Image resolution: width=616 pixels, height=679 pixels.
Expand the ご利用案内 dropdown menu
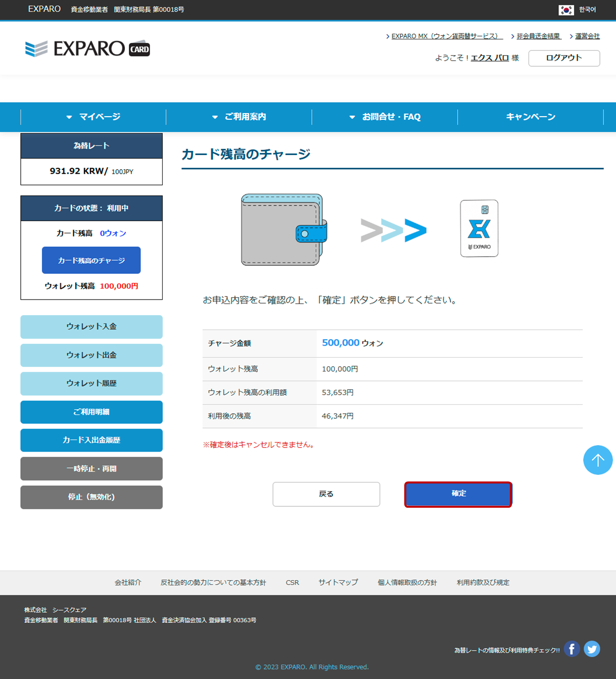(x=239, y=117)
